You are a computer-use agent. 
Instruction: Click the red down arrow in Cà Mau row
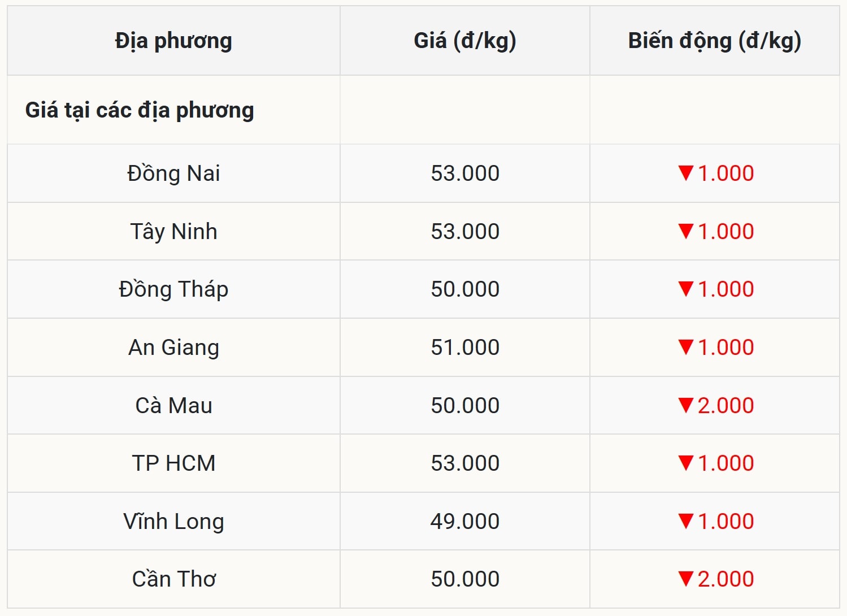[686, 405]
